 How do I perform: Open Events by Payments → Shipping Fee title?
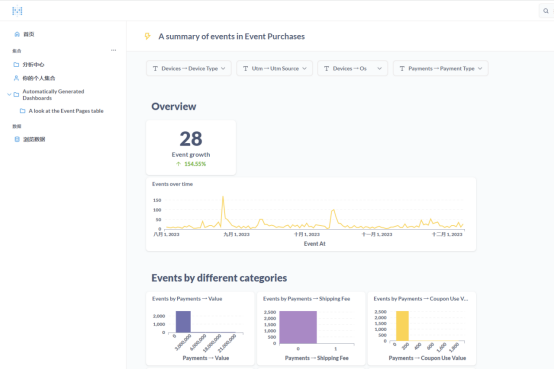point(306,299)
